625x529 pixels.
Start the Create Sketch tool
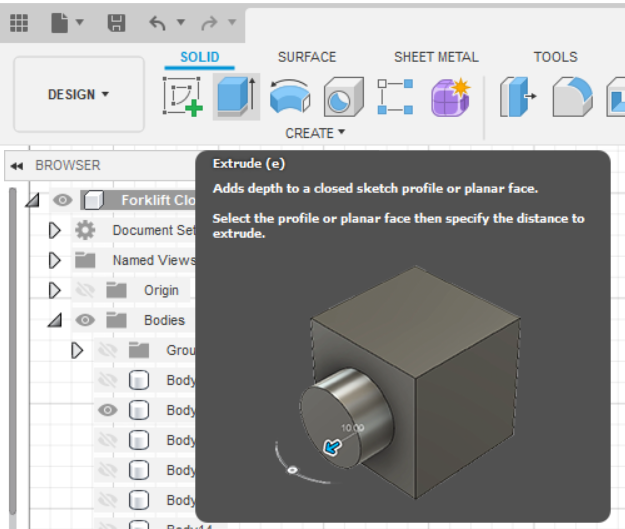(182, 97)
